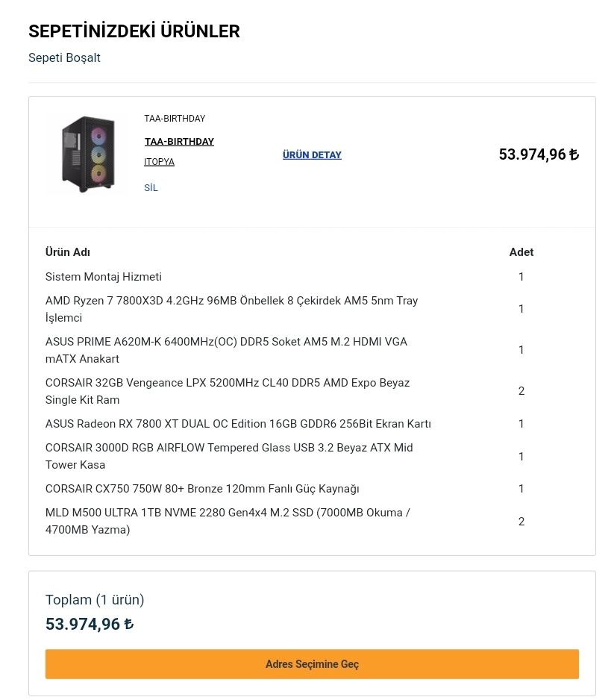Click the ASUS Radeon RX 7800 XT item

point(238,424)
